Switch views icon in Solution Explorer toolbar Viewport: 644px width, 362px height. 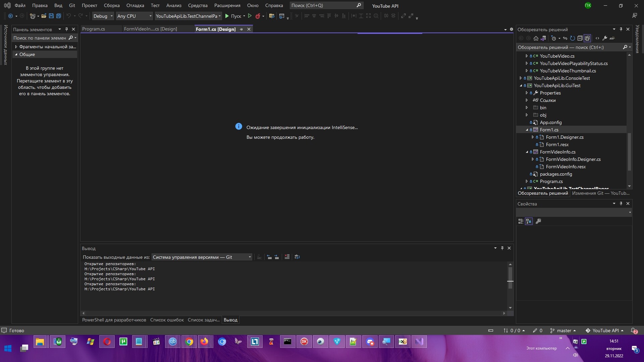click(x=543, y=38)
